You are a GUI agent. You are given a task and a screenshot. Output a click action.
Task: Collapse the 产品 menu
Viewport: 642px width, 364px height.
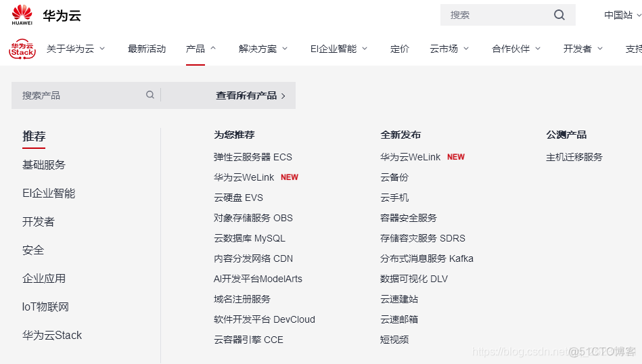pos(201,49)
